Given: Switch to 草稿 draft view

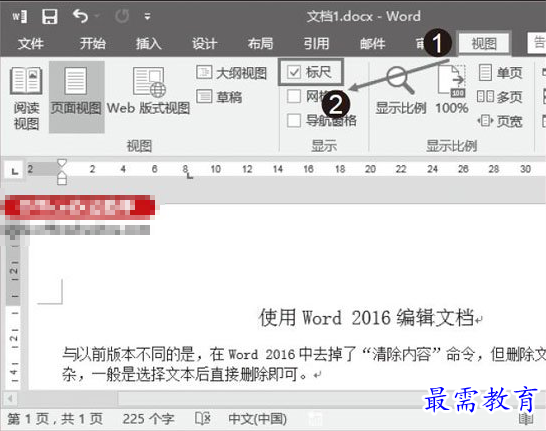Looking at the screenshot, I should (x=219, y=97).
